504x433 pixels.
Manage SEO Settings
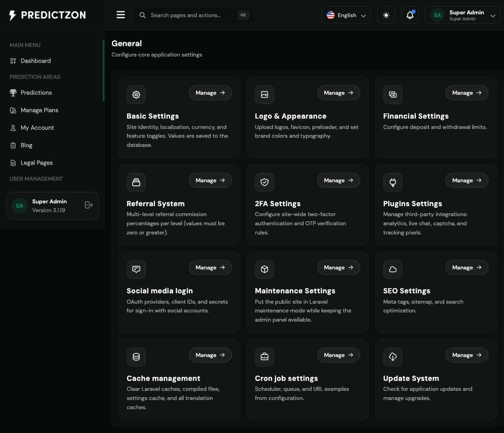click(x=467, y=267)
